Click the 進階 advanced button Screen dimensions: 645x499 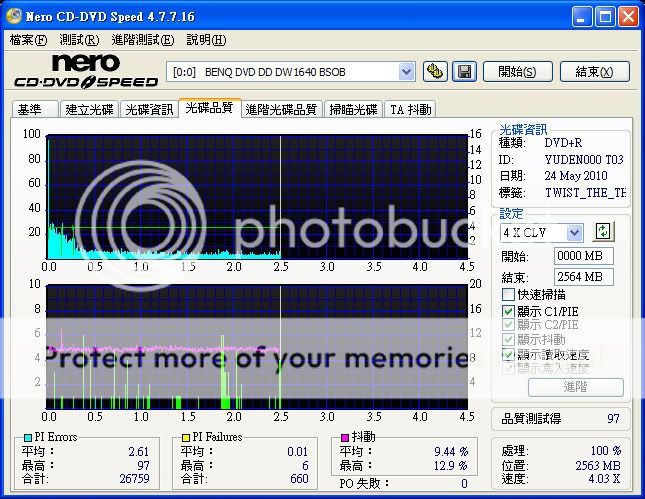575,387
